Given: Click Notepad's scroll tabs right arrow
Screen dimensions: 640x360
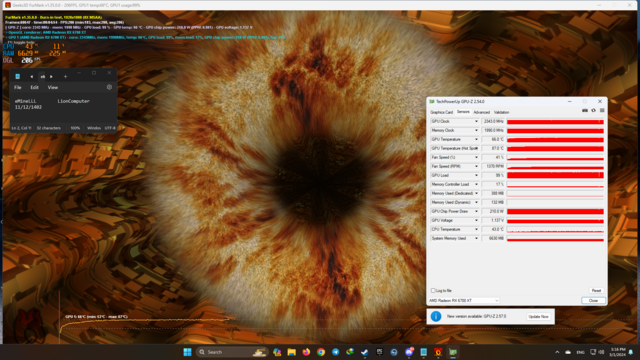Looking at the screenshot, I should tap(51, 76).
